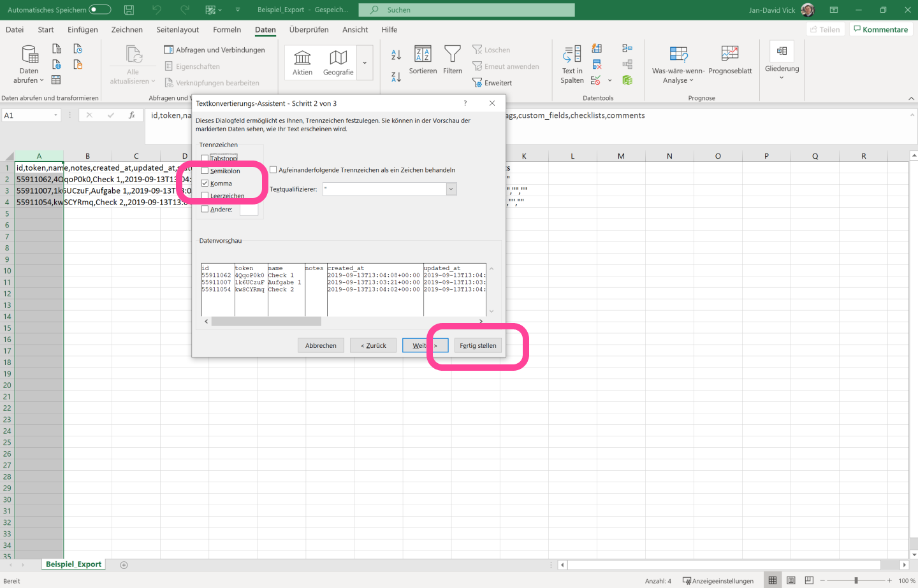Click the Was-wäre-wenn-Analyse icon

(x=678, y=64)
